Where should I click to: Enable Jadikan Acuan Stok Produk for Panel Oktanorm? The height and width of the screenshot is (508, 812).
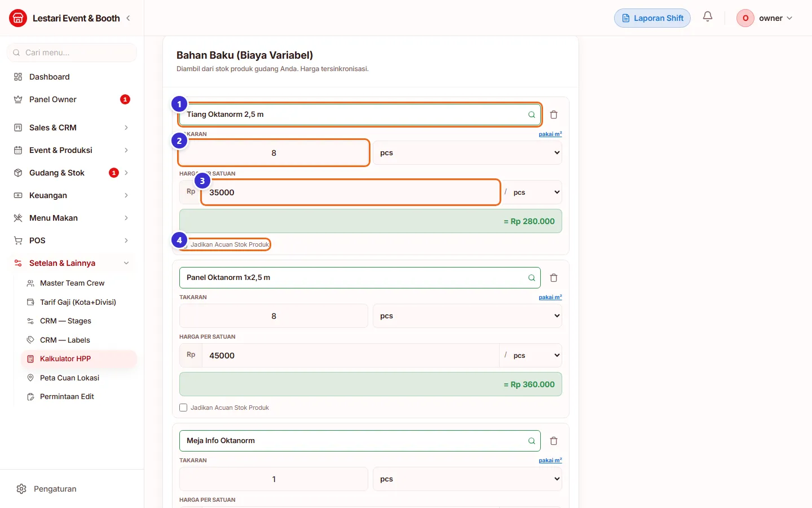pyautogui.click(x=183, y=408)
